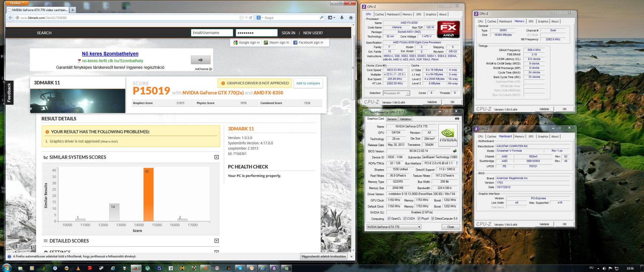The height and width of the screenshot is (272, 644).
Task: Click OK in the CPU-Z Mainboard window
Action: click(x=565, y=224)
